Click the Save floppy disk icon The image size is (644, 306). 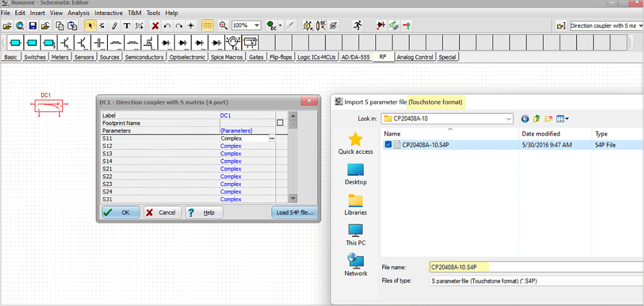point(32,25)
